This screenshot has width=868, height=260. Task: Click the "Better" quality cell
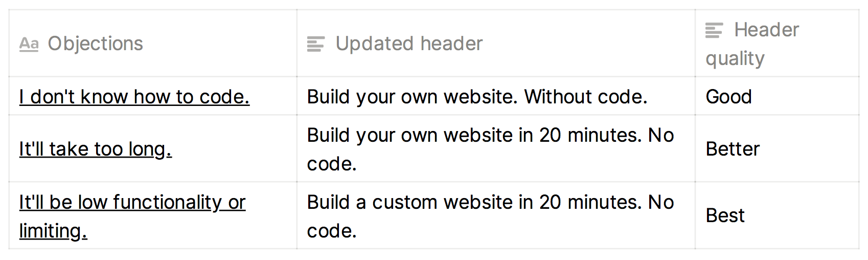tap(732, 149)
